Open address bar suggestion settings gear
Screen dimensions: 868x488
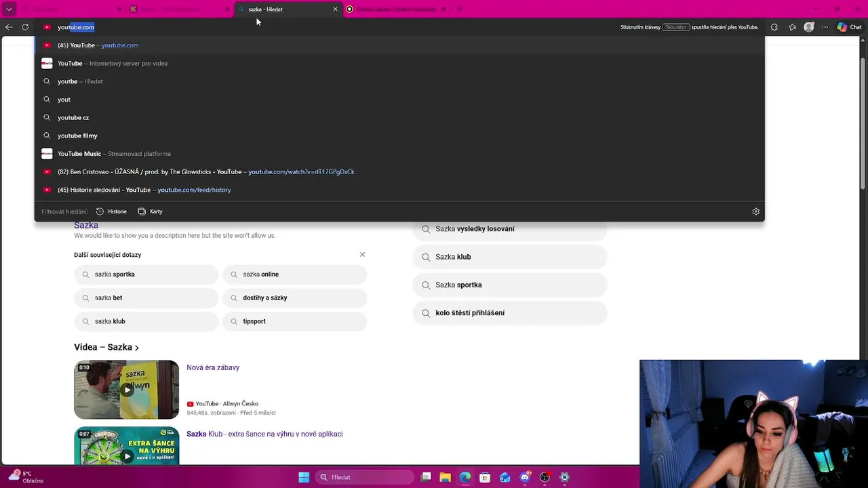point(755,211)
